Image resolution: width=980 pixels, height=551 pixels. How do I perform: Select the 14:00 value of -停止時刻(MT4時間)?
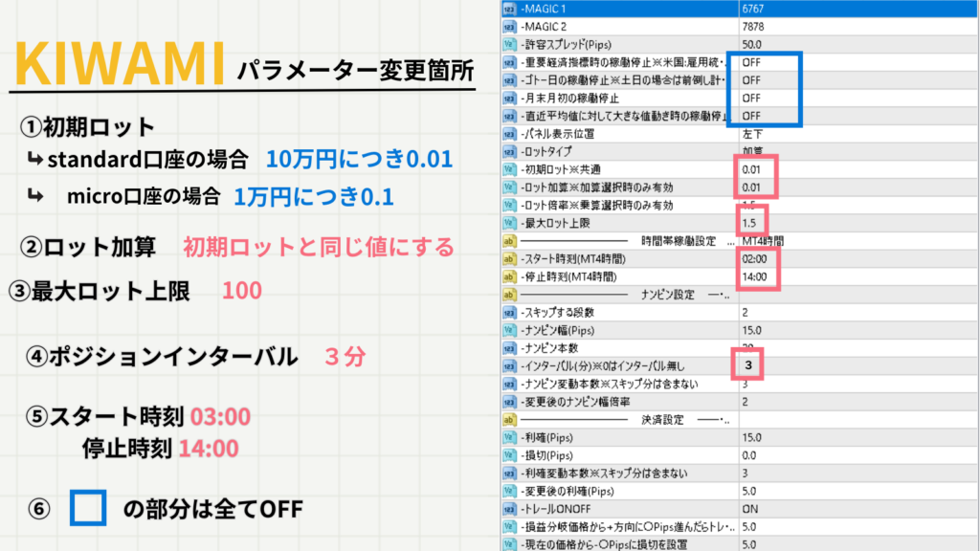coord(754,276)
